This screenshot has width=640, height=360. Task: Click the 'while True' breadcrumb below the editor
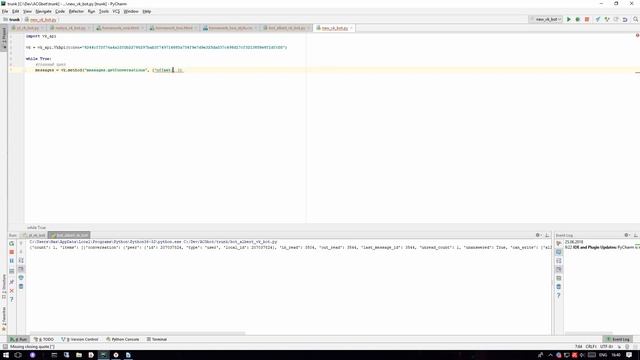[x=36, y=227]
